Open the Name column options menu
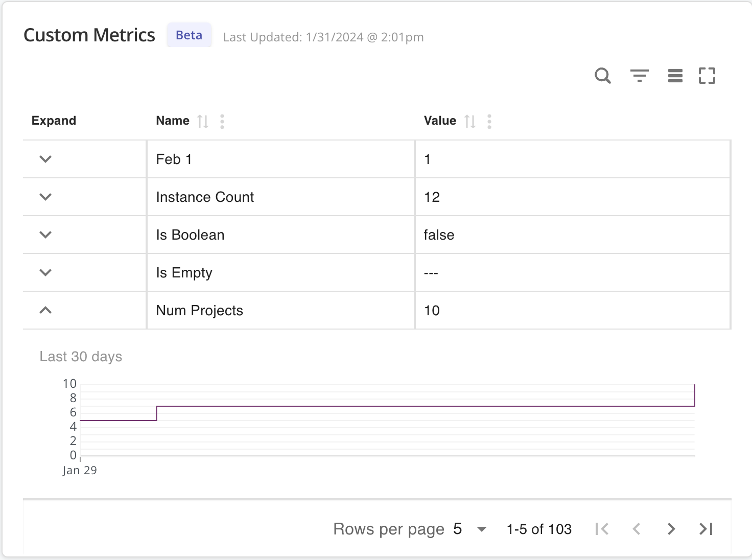752x560 pixels. pyautogui.click(x=222, y=121)
